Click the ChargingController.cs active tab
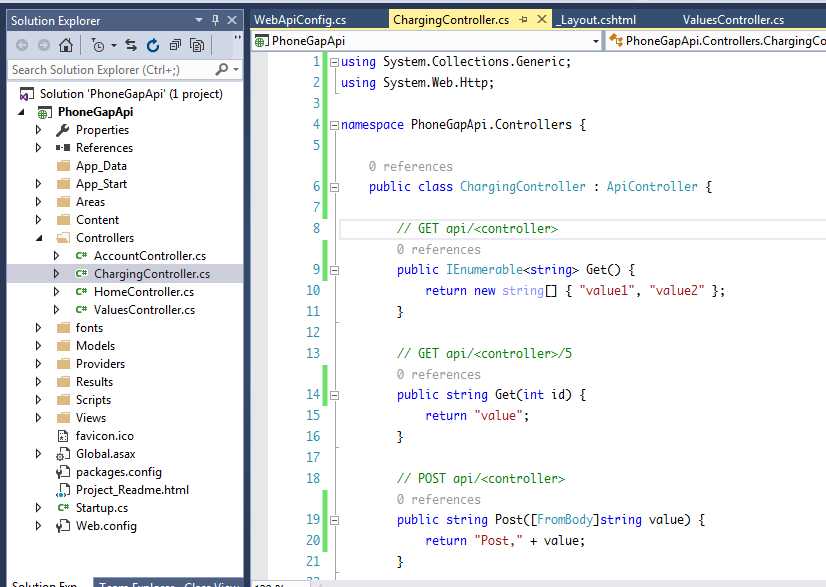Viewport: 826px width, 587px height. pos(451,20)
